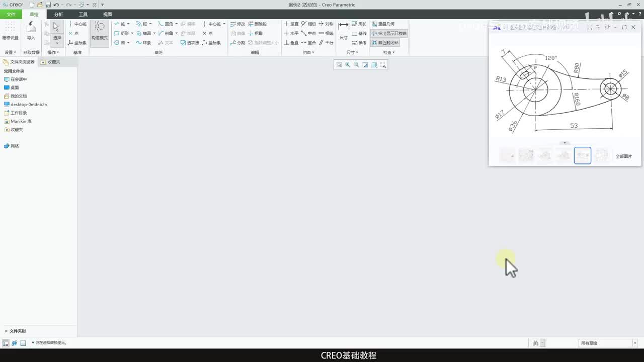
Task: Expand the 检查 group dropdown
Action: (x=389, y=52)
